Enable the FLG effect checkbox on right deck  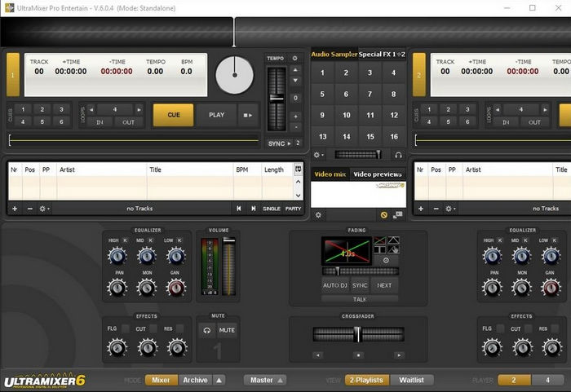501,328
